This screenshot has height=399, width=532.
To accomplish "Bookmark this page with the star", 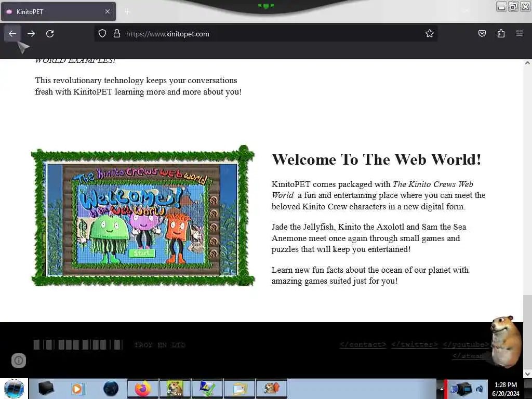I will [430, 33].
